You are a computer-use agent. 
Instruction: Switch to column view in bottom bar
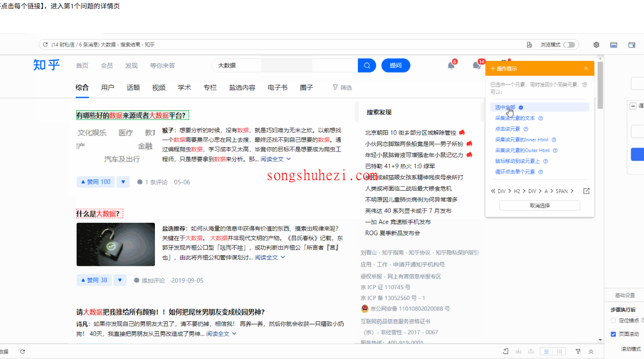tap(560, 352)
